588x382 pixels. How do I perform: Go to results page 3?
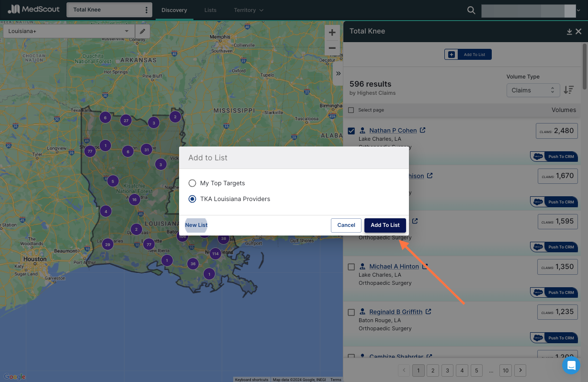tap(447, 370)
